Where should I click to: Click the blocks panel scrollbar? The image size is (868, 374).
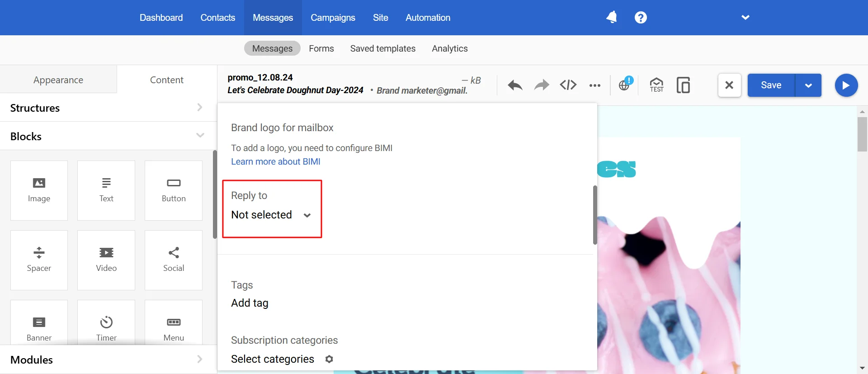pyautogui.click(x=215, y=194)
